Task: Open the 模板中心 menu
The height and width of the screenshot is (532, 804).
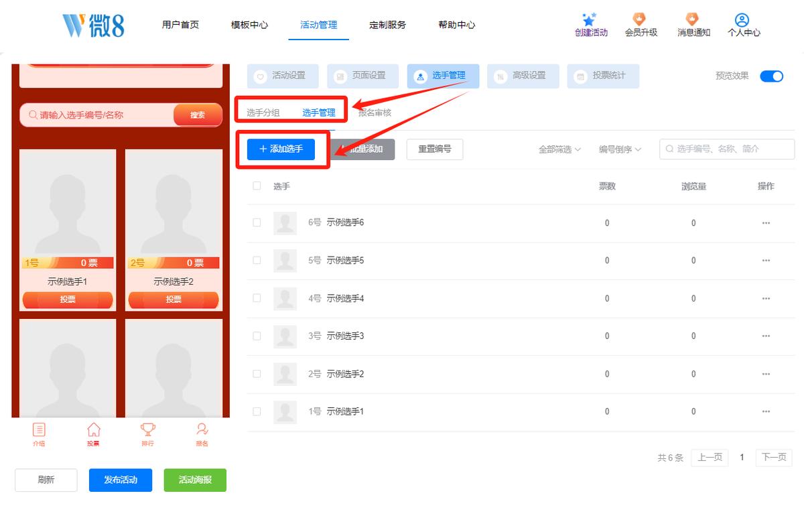Action: click(249, 25)
